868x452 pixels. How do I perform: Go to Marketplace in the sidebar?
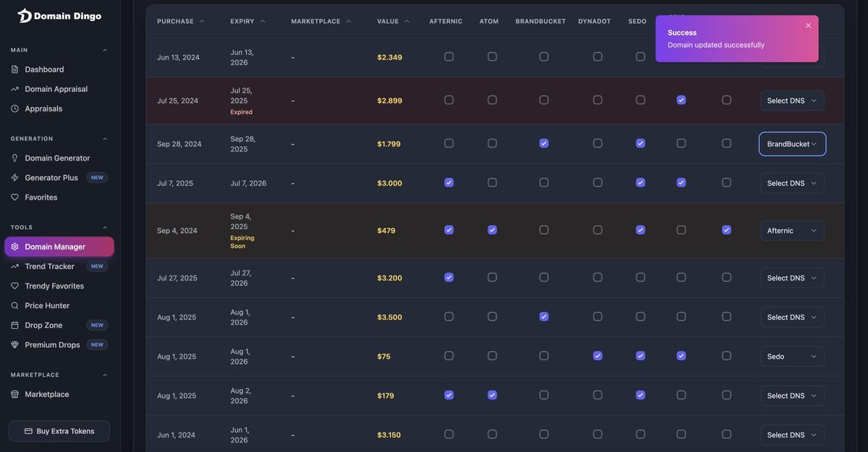[x=47, y=394]
